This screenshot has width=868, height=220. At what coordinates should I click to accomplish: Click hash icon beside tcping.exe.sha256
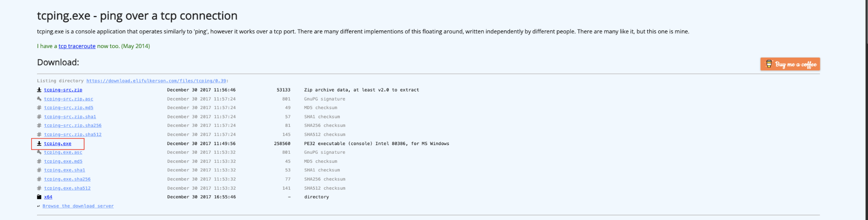[39, 179]
